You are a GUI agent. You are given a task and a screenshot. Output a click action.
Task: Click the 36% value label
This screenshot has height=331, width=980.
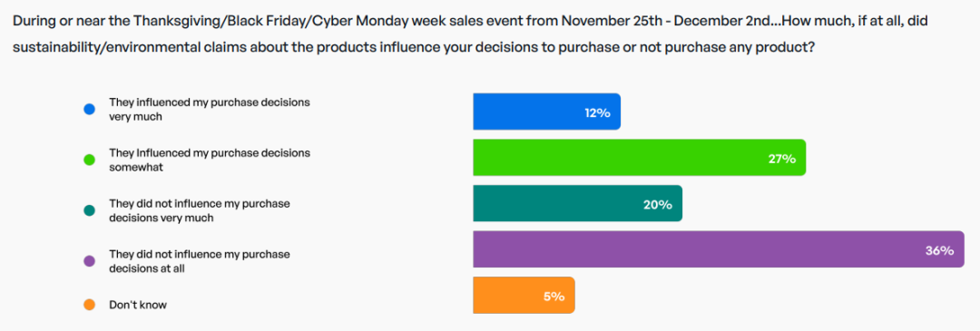coord(939,250)
